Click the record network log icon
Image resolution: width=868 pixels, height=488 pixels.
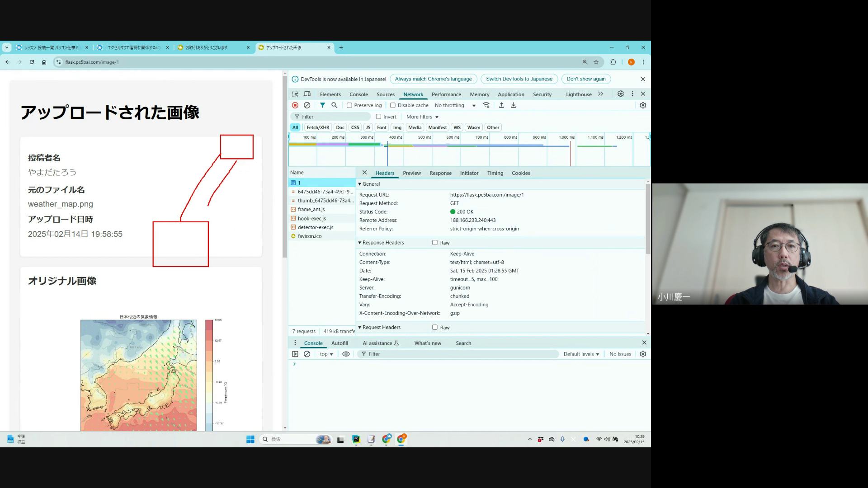[x=295, y=105]
